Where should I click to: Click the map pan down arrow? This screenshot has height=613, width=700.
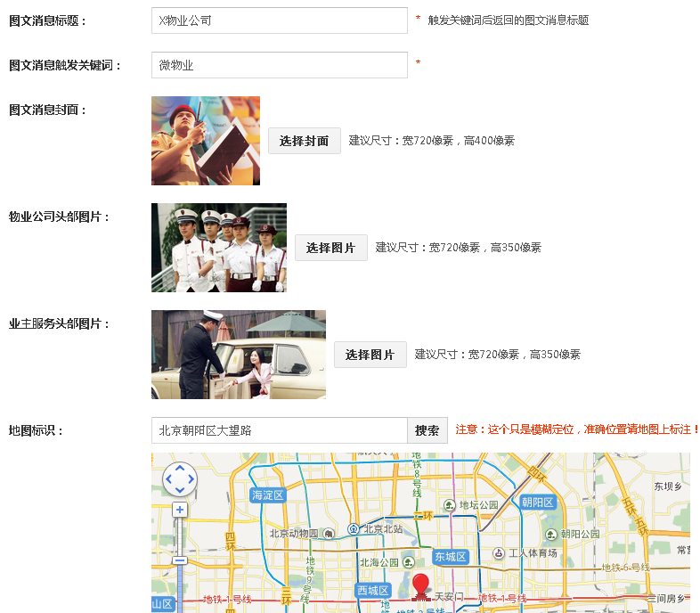(x=180, y=490)
